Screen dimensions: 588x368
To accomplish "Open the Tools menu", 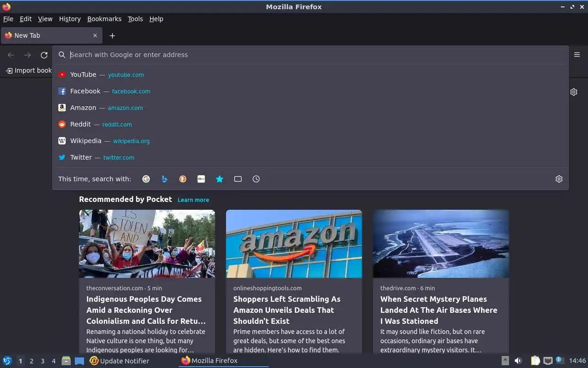I will pyautogui.click(x=136, y=19).
